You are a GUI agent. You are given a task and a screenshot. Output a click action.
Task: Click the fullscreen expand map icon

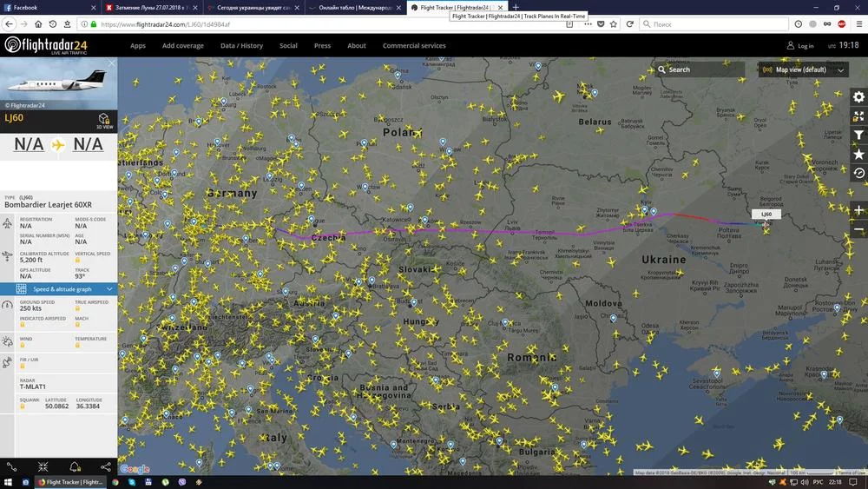[x=858, y=116]
